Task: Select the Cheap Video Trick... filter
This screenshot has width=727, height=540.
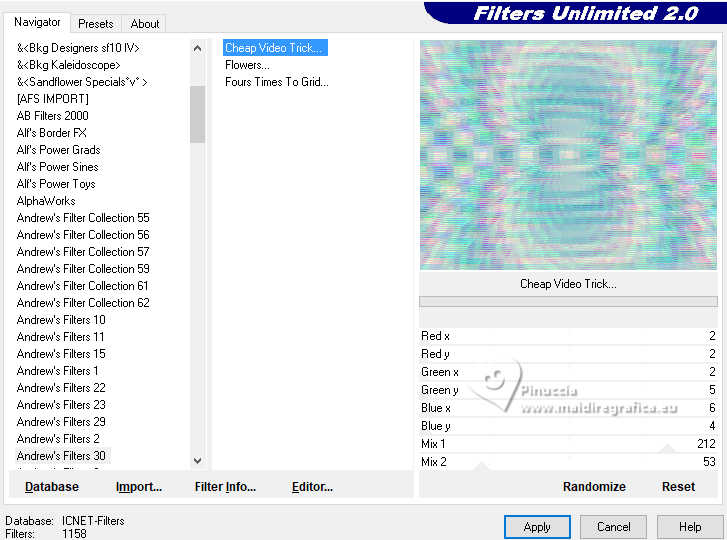Action: pyautogui.click(x=275, y=48)
